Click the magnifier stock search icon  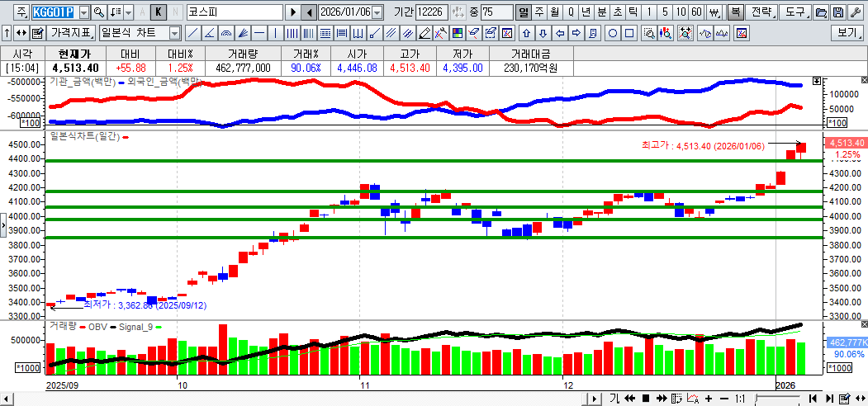[x=98, y=12]
